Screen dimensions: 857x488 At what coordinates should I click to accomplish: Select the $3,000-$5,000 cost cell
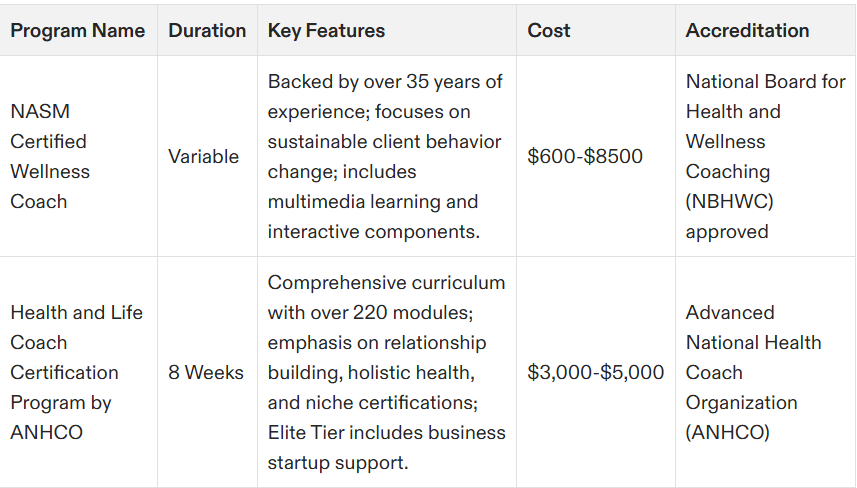(x=596, y=372)
